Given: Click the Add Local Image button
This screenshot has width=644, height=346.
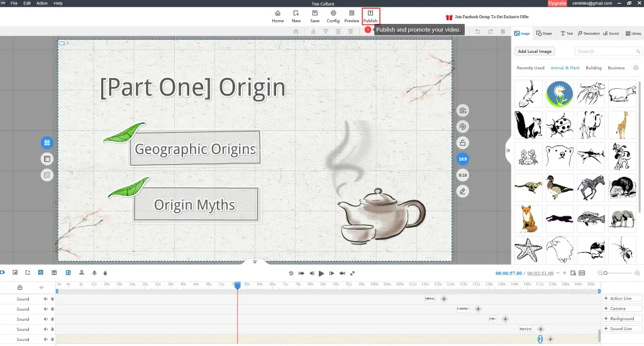Looking at the screenshot, I should tap(535, 52).
